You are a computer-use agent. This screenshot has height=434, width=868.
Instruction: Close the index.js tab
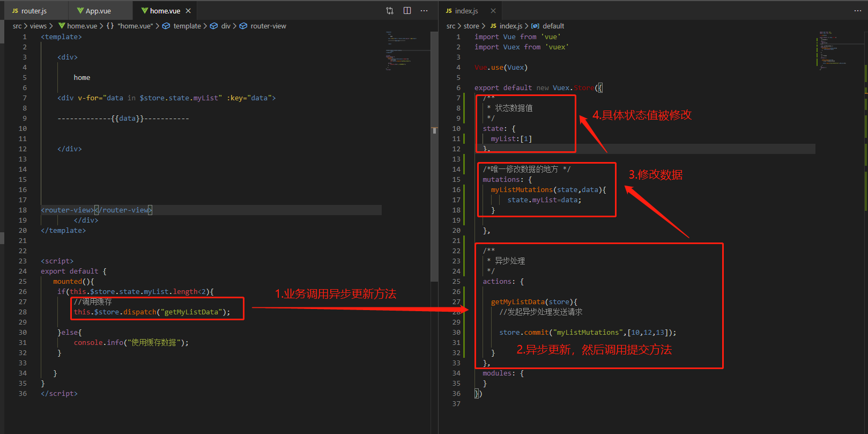click(x=493, y=11)
